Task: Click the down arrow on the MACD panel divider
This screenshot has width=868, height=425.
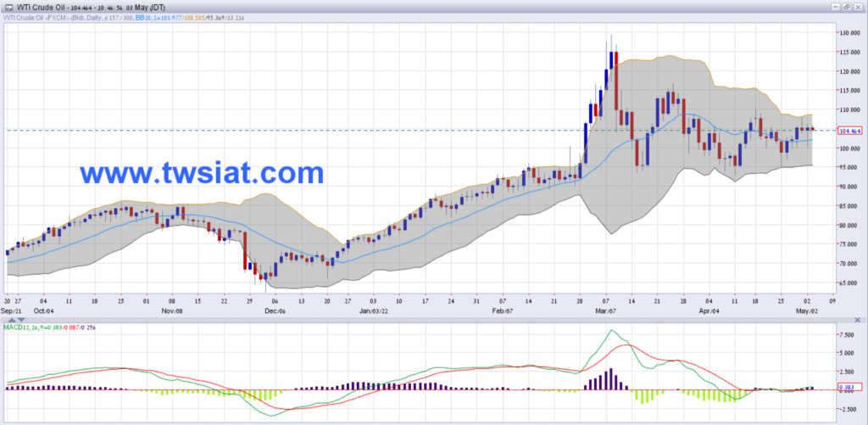Action: pos(21,321)
